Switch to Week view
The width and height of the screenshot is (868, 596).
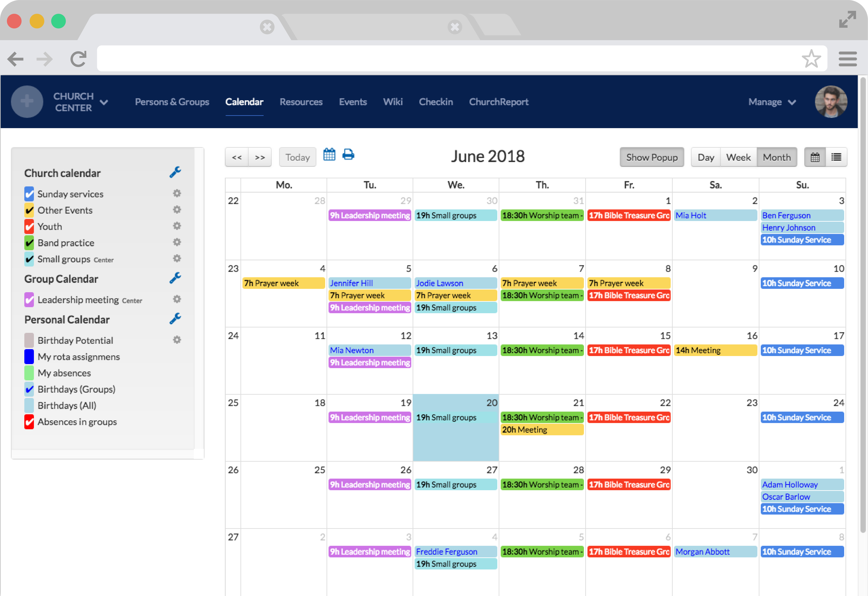[x=738, y=157]
